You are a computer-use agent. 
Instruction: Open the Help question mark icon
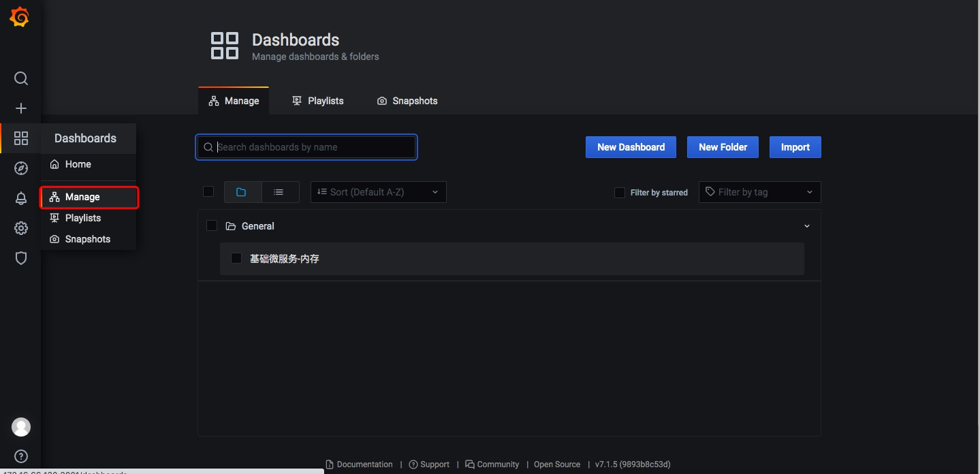click(x=21, y=456)
